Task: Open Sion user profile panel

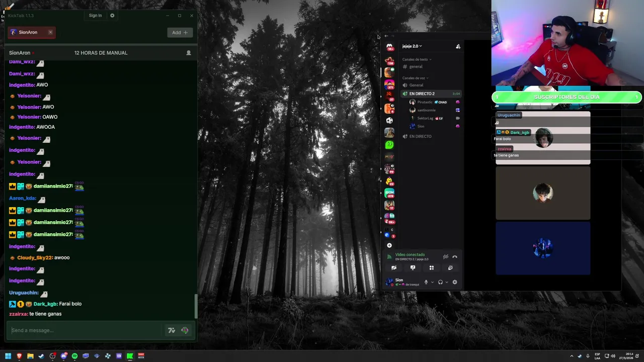Action: coord(403,283)
